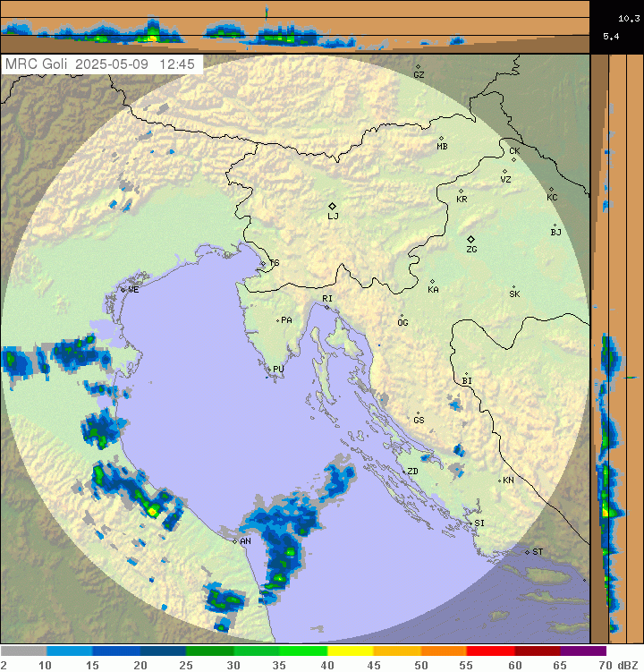Select the BI city label
This screenshot has width=644, height=672.
(x=467, y=381)
